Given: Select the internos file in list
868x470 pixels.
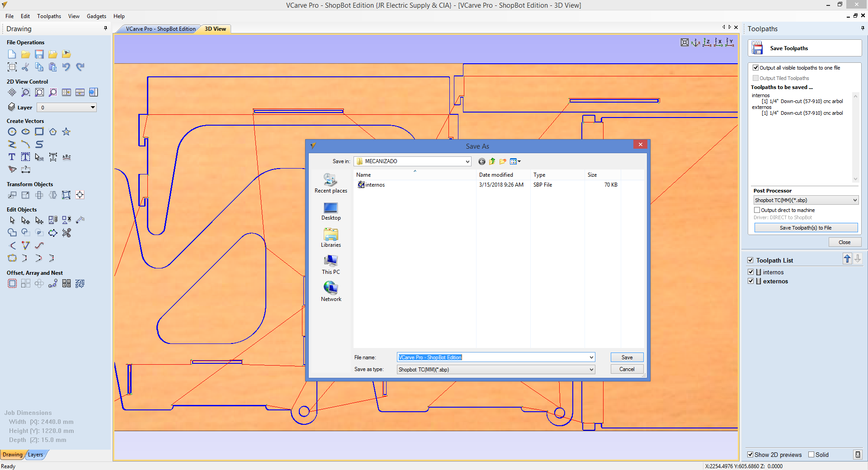Looking at the screenshot, I should coord(374,185).
